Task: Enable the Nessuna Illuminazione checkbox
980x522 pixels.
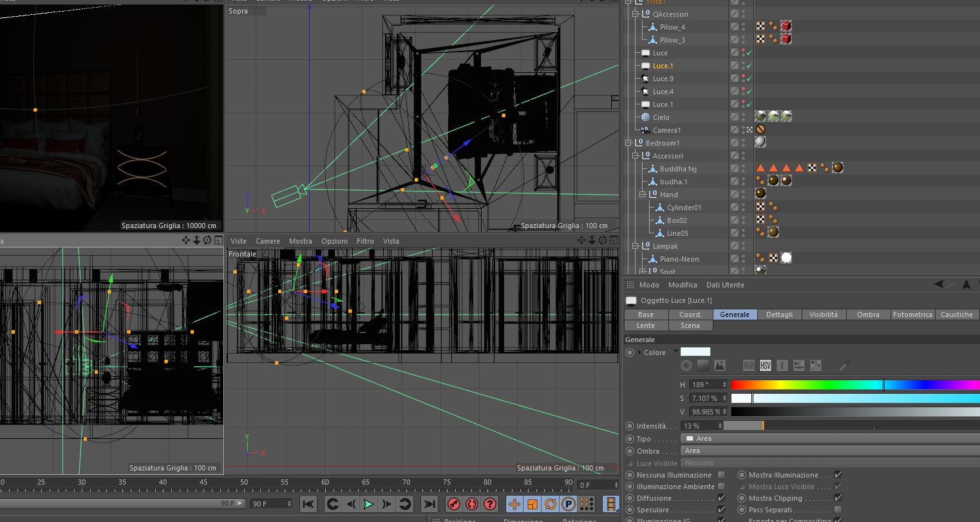Action: (721, 475)
